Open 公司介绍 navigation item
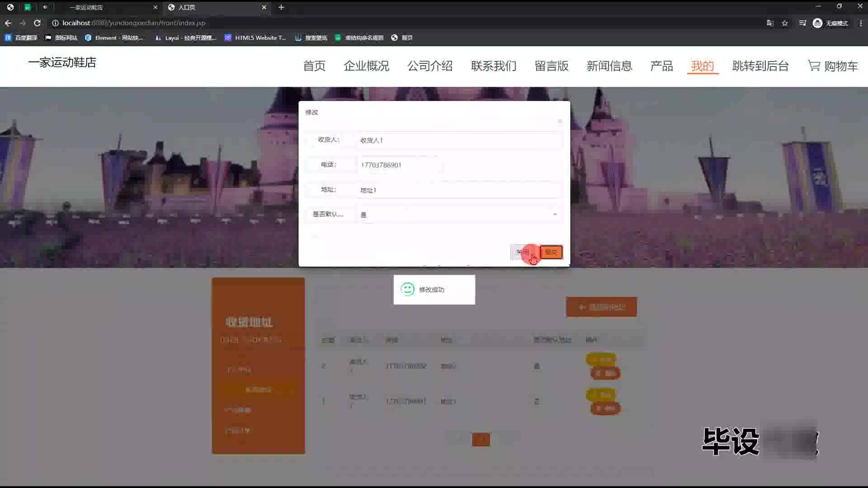Screen dimensions: 868x488 coord(430,66)
